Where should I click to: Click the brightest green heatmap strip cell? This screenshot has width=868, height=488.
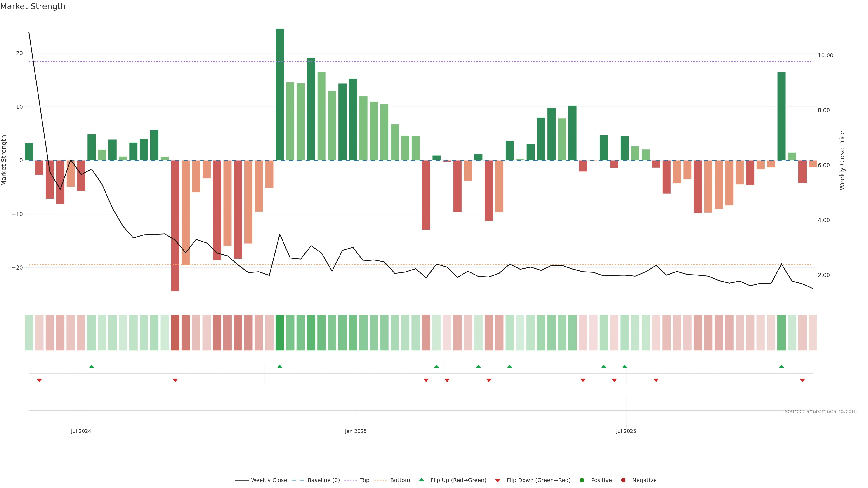click(x=280, y=333)
